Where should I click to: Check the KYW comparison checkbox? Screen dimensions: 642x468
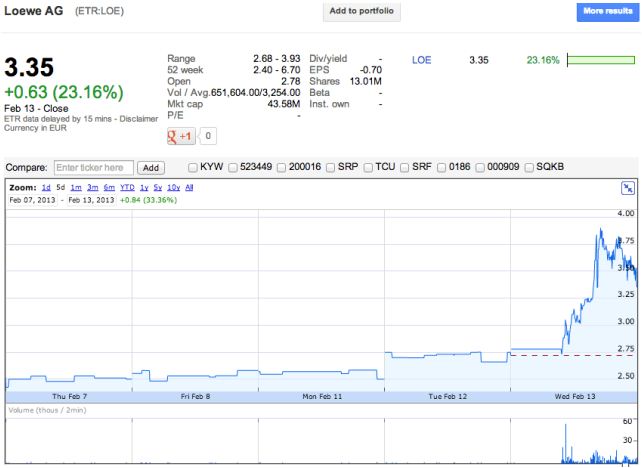click(194, 167)
